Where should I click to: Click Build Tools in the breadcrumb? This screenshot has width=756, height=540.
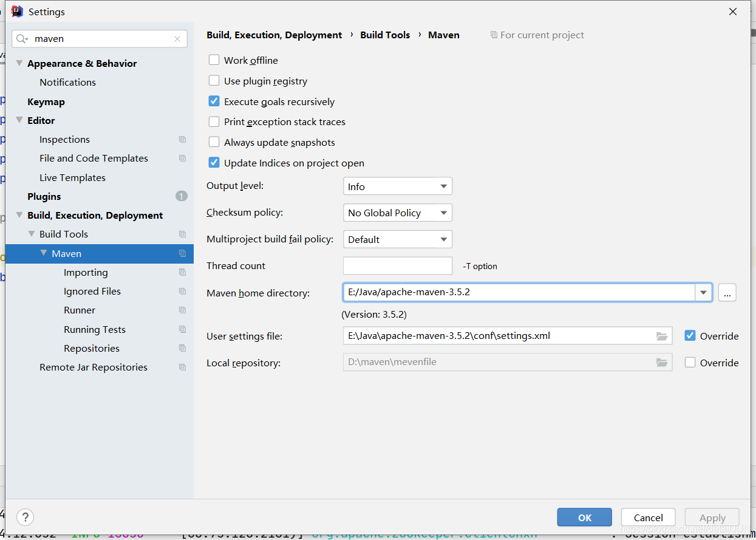click(385, 35)
